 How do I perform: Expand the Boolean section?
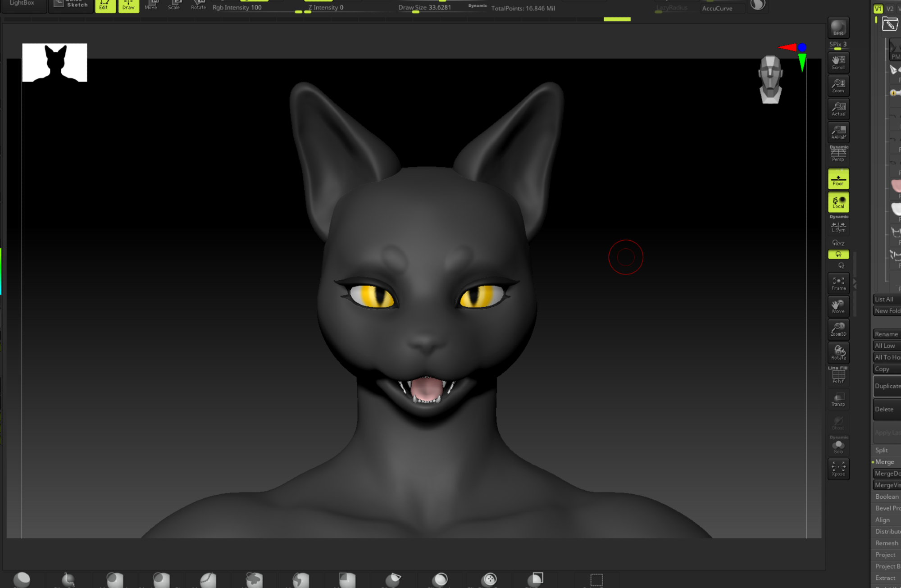[x=887, y=497]
